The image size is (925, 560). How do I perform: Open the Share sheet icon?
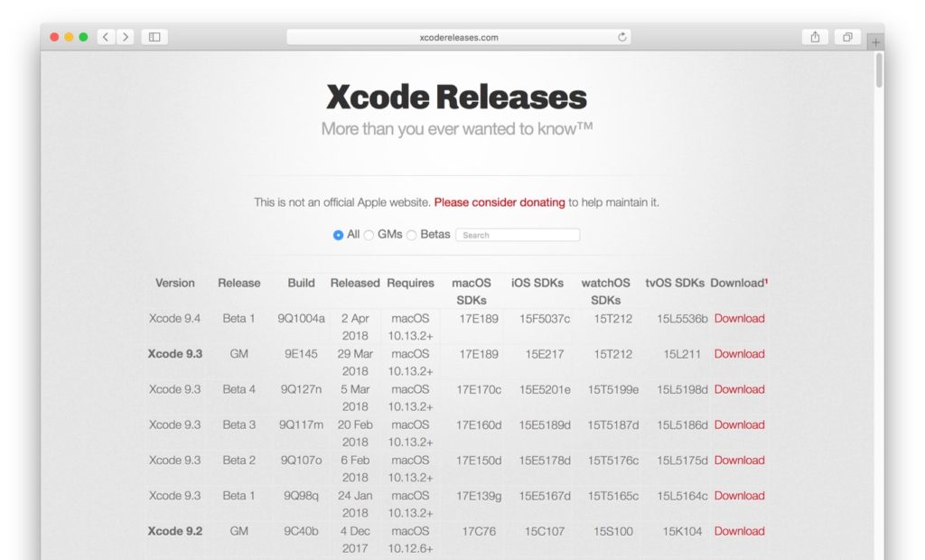pos(815,37)
